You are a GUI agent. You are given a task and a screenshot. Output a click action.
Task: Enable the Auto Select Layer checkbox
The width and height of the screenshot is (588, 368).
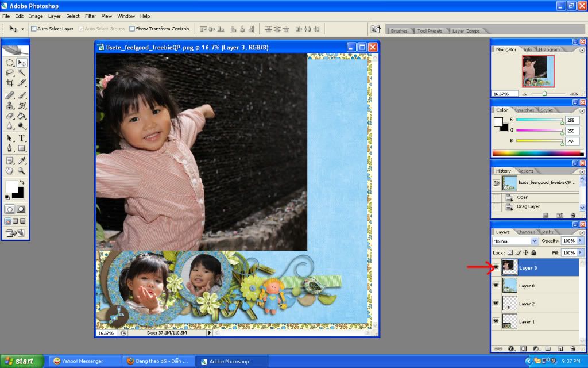click(34, 29)
